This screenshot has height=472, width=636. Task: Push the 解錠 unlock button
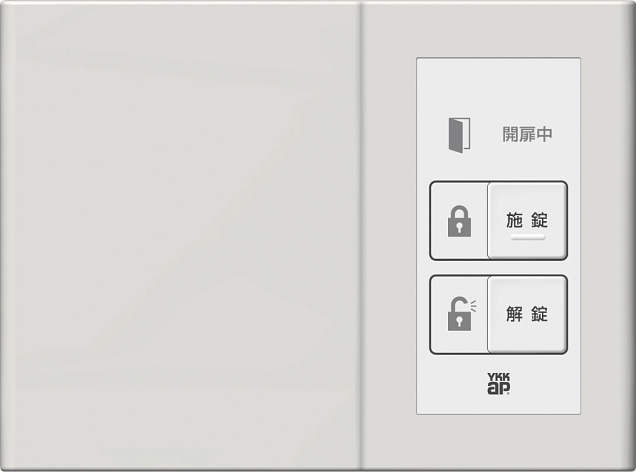click(x=527, y=314)
